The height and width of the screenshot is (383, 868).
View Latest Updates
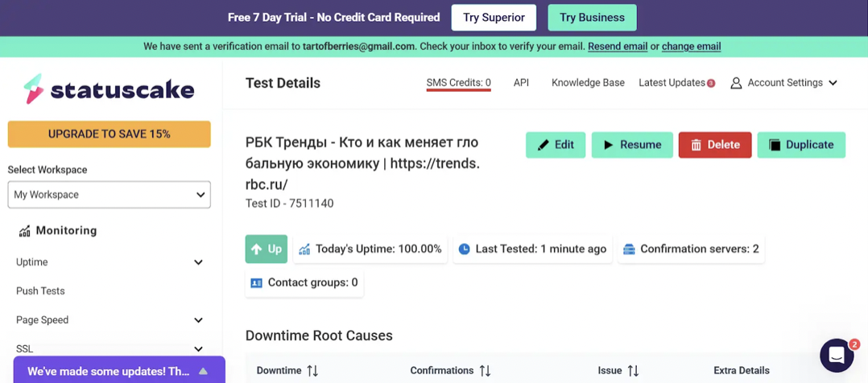click(x=672, y=82)
